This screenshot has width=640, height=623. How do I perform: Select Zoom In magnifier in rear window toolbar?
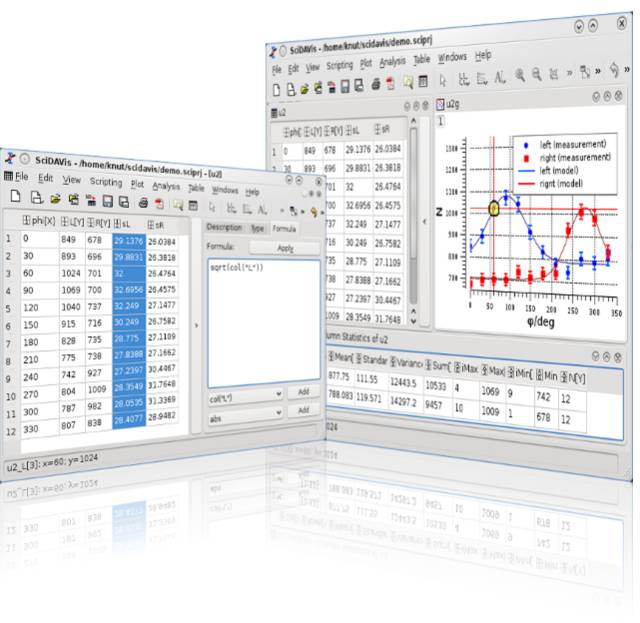(x=519, y=75)
